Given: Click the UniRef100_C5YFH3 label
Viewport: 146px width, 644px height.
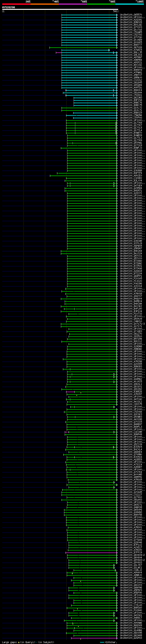Looking at the screenshot, I should click(x=131, y=118).
